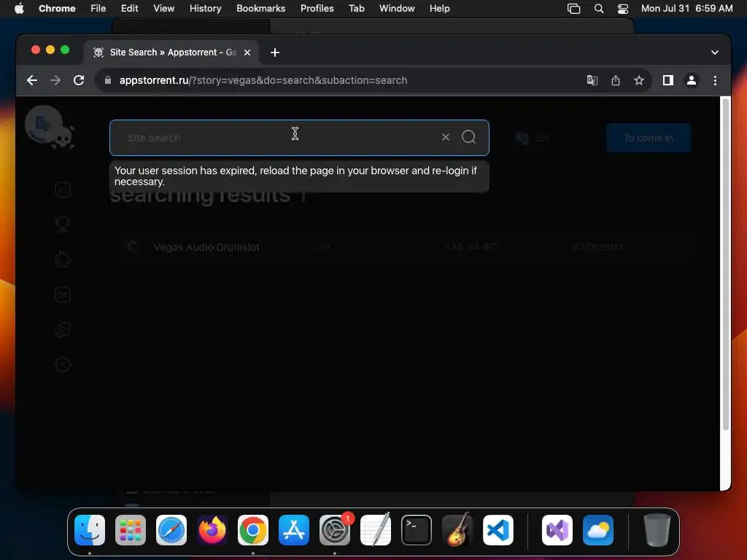Open TextEdit from the Dock
Image resolution: width=747 pixels, height=560 pixels.
coord(376,530)
